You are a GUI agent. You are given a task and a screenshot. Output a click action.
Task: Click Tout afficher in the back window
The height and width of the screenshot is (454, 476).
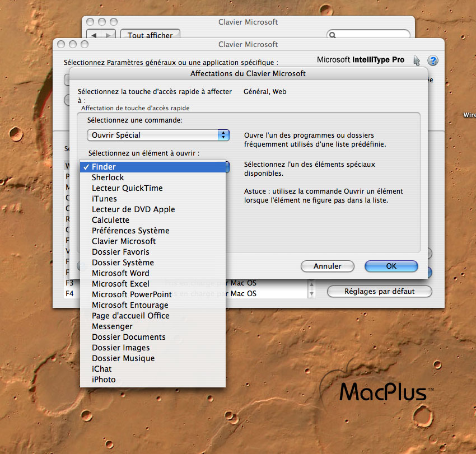click(150, 35)
